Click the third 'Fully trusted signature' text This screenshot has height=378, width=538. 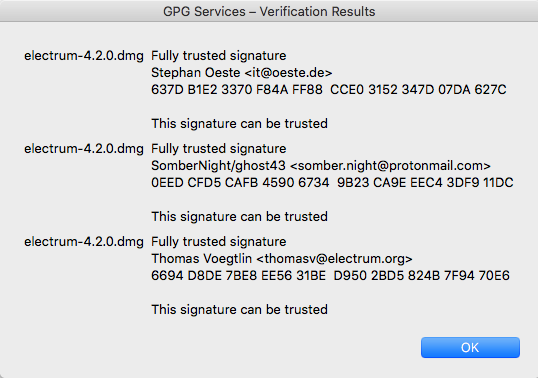point(219,241)
